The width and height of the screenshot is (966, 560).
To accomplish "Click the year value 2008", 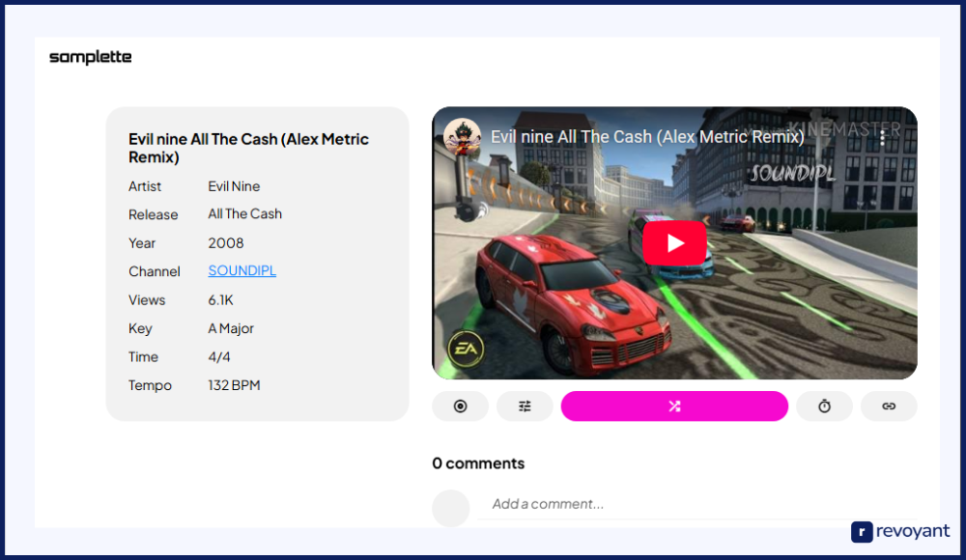I will pyautogui.click(x=226, y=242).
